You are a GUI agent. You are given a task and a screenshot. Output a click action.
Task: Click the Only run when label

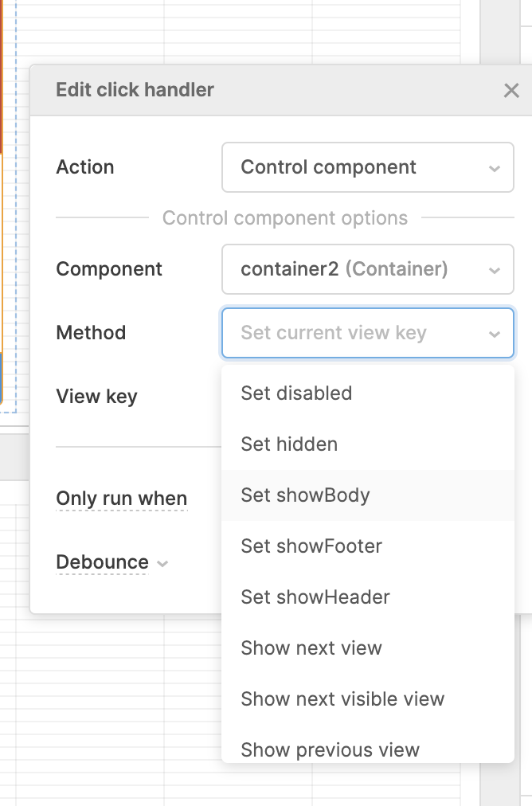tap(121, 499)
